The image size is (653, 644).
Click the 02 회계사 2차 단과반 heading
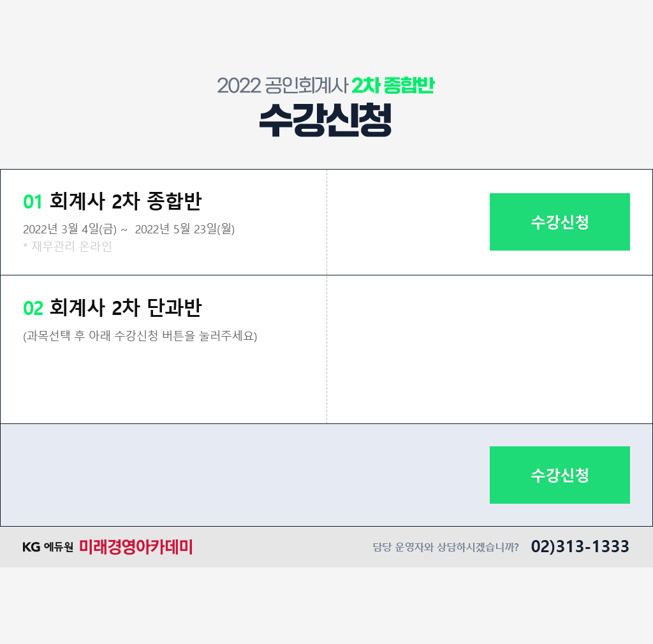pyautogui.click(x=112, y=307)
